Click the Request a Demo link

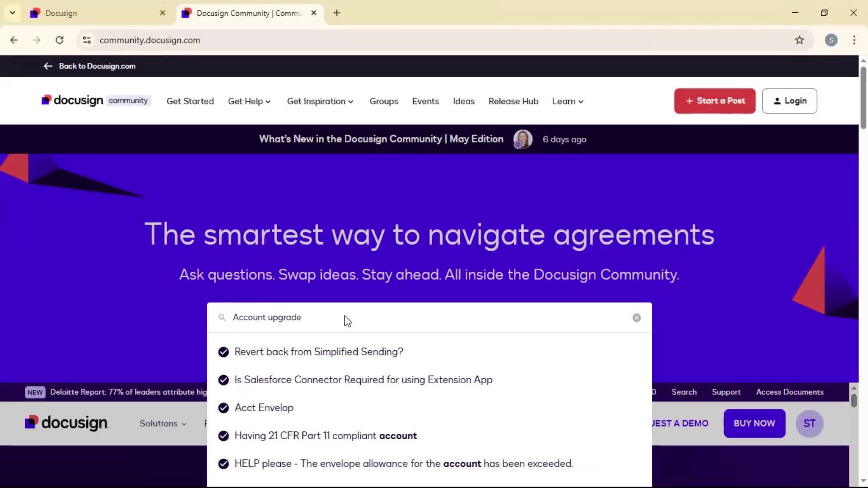680,424
